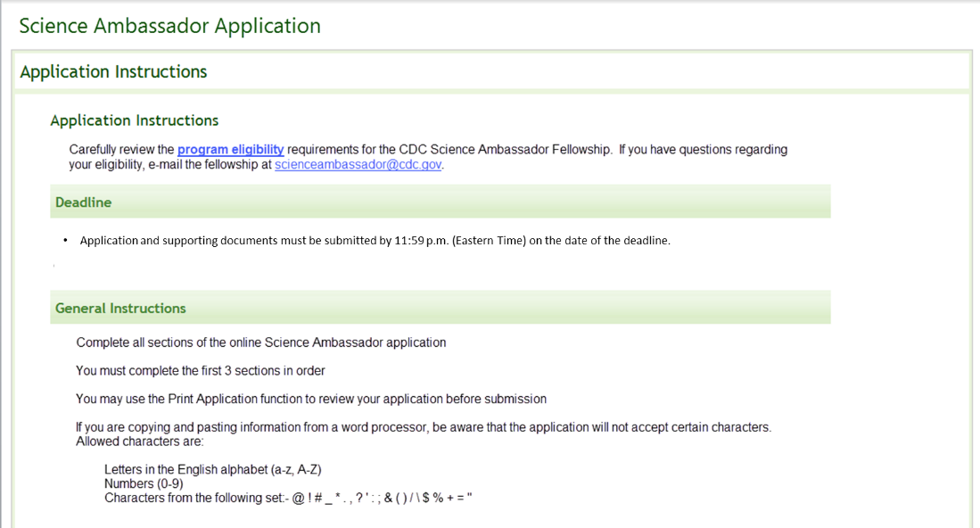Click the allowed special characters set line
Viewport: 980px width, 528px height.
coord(287,498)
